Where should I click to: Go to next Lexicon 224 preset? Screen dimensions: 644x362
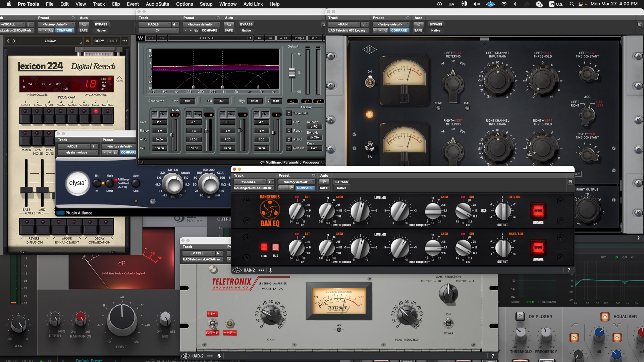(x=14, y=41)
